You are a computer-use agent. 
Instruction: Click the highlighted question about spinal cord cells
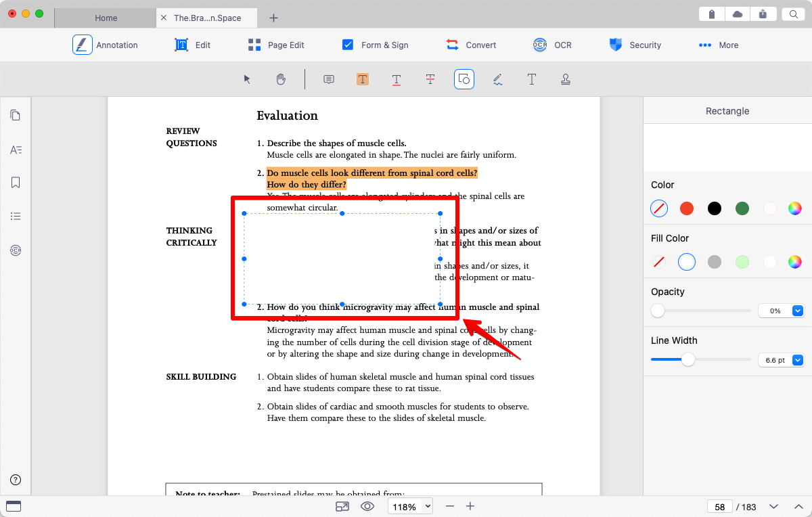click(x=374, y=179)
